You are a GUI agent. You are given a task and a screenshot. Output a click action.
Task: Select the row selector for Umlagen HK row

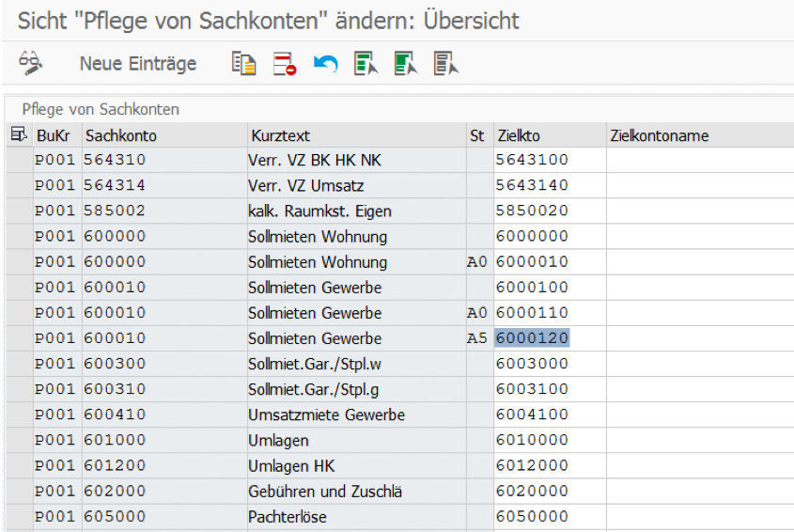click(x=19, y=466)
